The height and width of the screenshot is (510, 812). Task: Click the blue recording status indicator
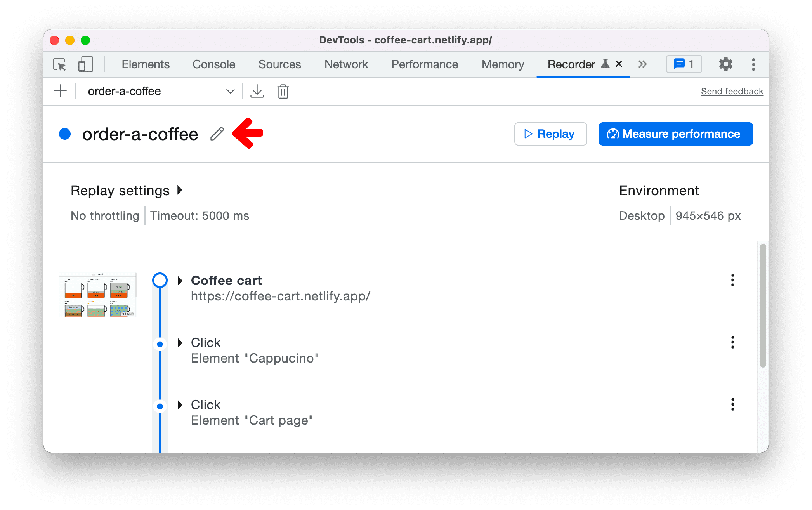[66, 133]
